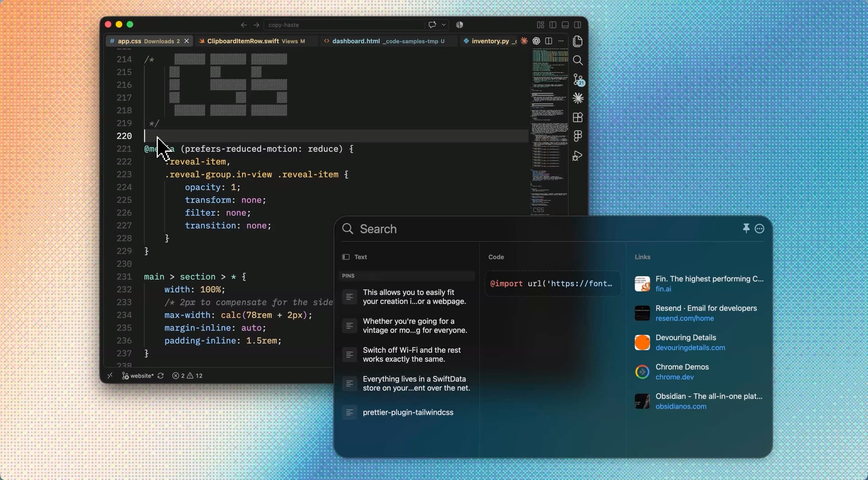This screenshot has width=868, height=480.
Task: Select the @import url code snippet
Action: pyautogui.click(x=552, y=284)
